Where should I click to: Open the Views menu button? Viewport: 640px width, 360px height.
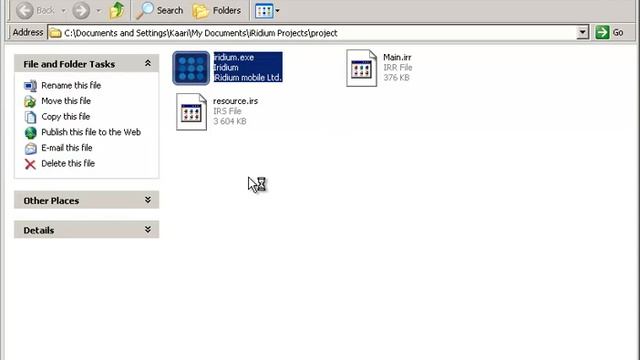[267, 11]
